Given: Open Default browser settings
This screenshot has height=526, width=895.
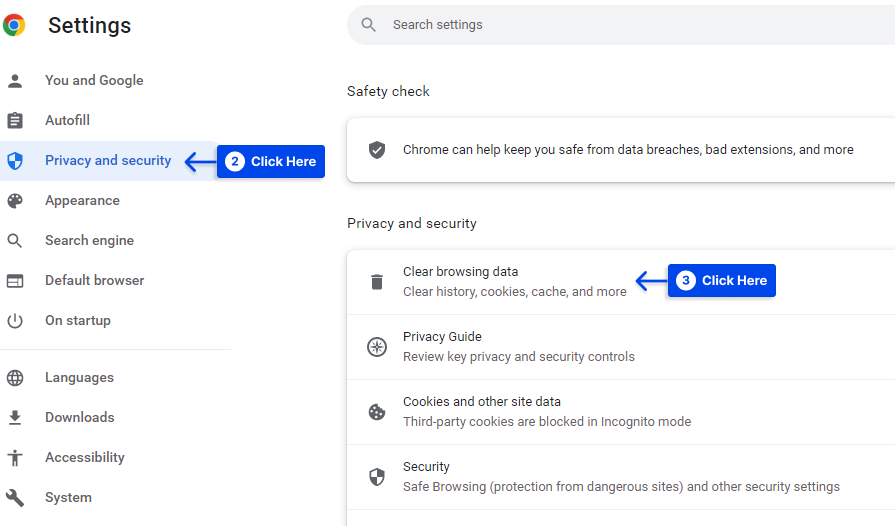Looking at the screenshot, I should click(95, 281).
